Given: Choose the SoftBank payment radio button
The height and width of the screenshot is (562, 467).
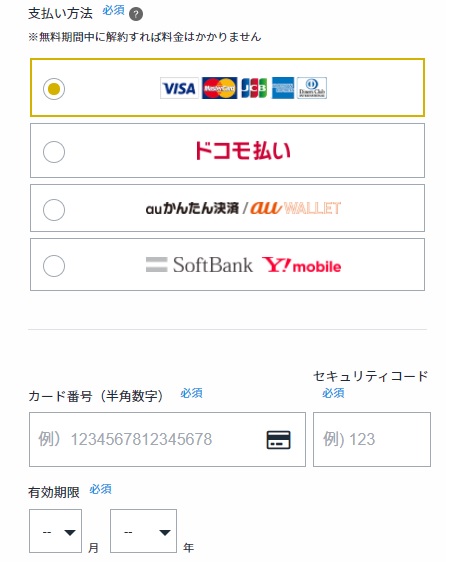Looking at the screenshot, I should (x=54, y=266).
